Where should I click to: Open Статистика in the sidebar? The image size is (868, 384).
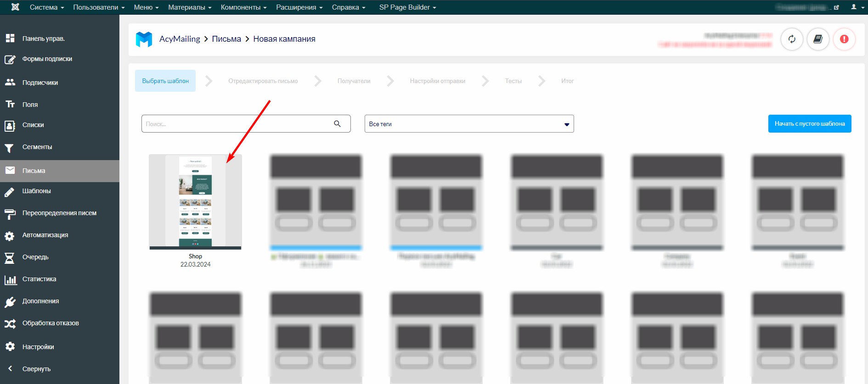(39, 279)
